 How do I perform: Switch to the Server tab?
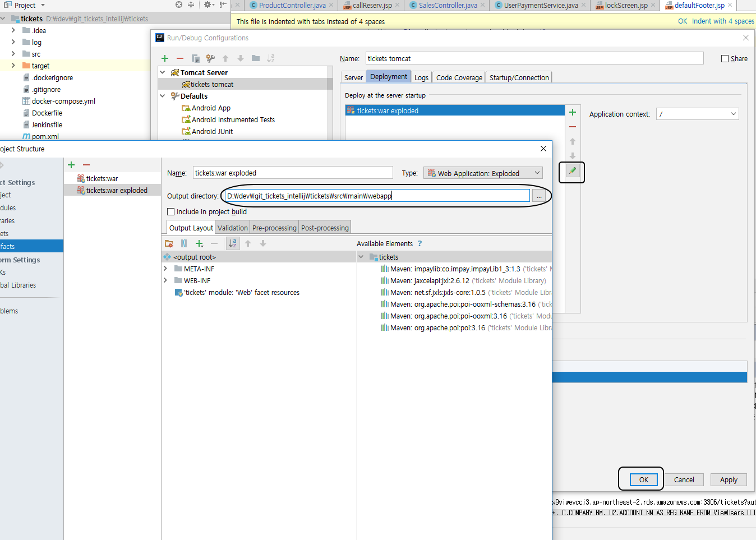[353, 77]
